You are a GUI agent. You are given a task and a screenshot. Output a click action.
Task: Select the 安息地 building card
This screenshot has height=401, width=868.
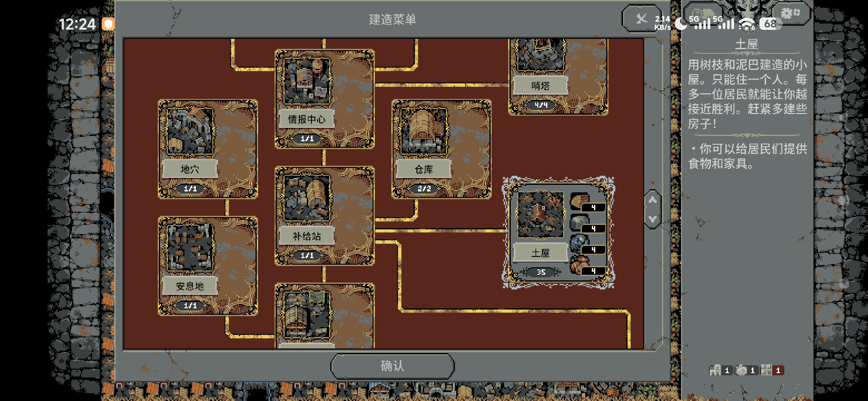point(208,266)
